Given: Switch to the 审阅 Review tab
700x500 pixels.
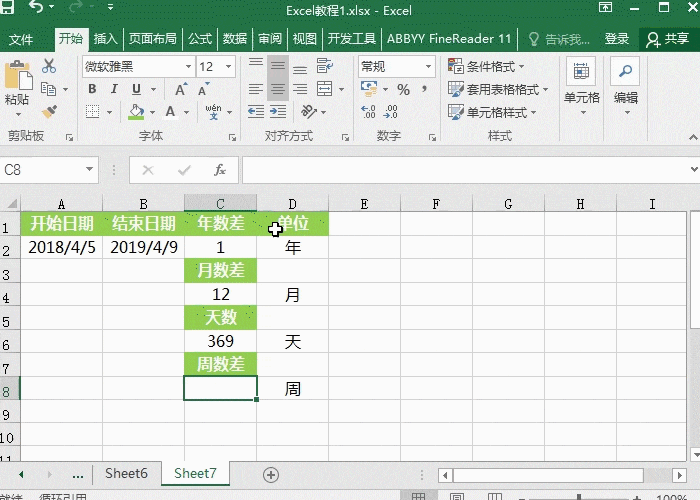Looking at the screenshot, I should pos(270,39).
